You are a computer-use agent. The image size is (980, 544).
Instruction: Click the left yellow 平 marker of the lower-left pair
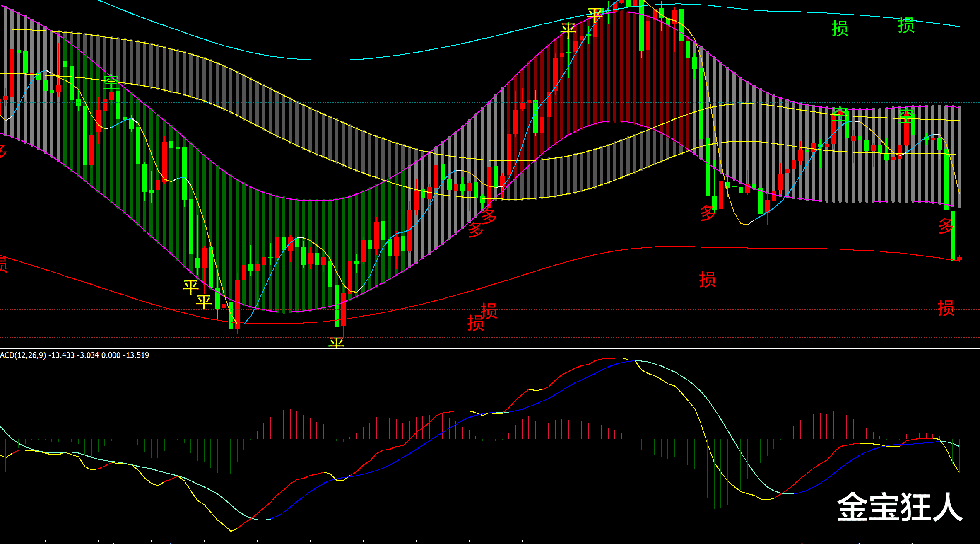click(x=190, y=287)
